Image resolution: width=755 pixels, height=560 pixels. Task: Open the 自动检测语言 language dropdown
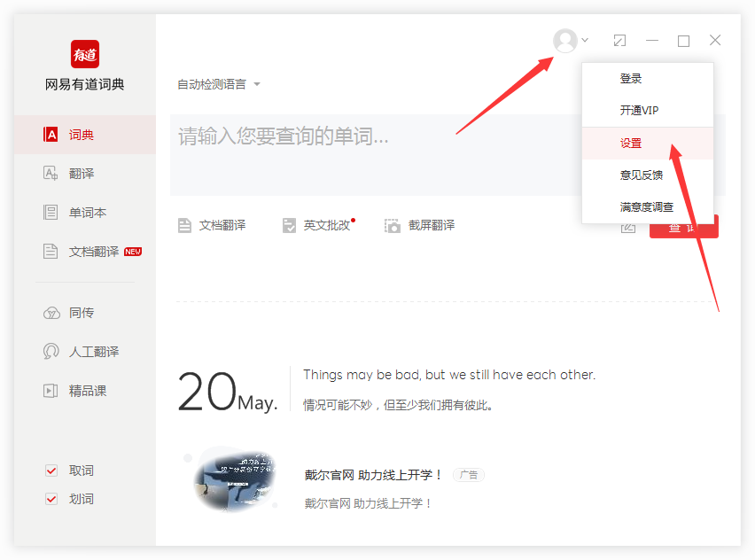click(216, 83)
